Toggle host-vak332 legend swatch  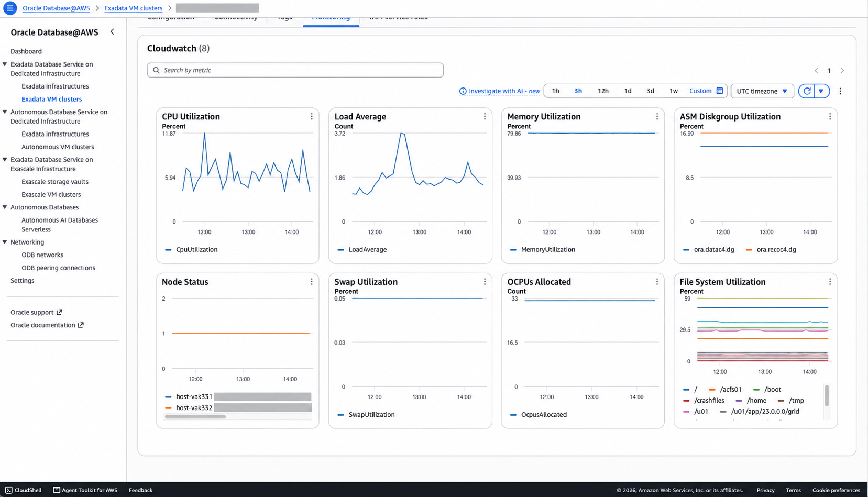point(168,408)
